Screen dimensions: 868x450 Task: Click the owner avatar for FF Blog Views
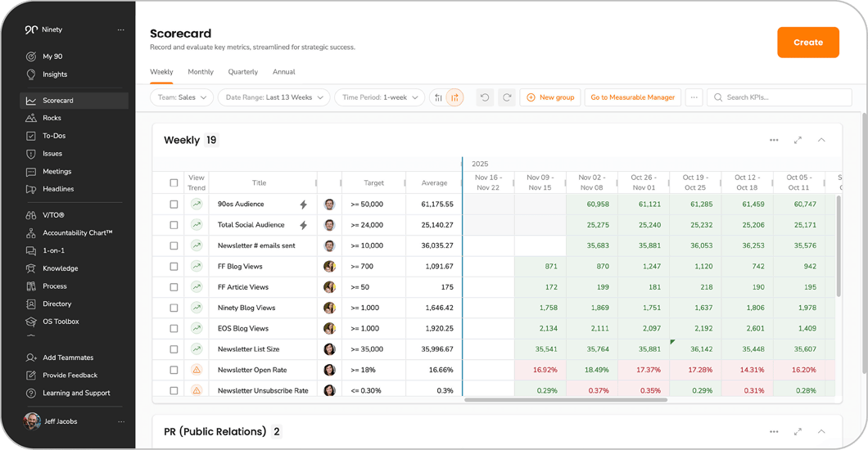pyautogui.click(x=329, y=267)
